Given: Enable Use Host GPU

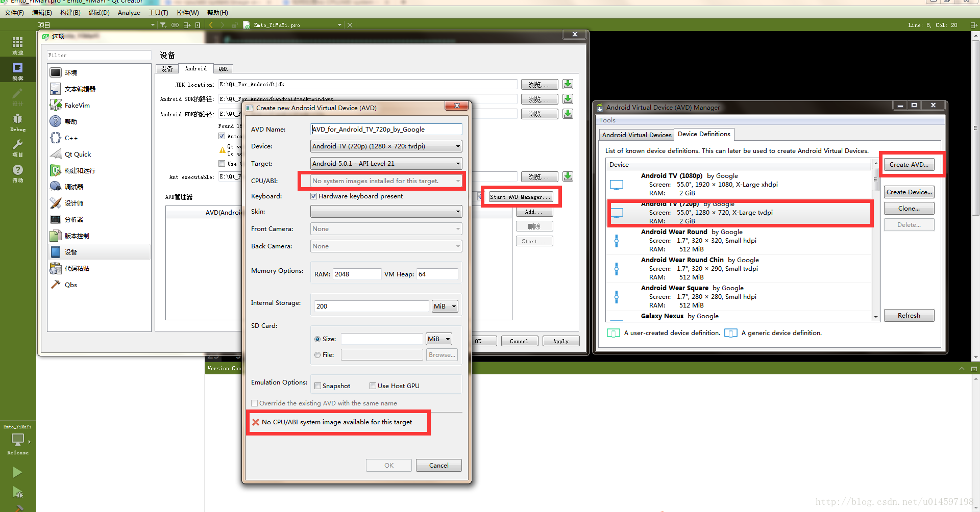Looking at the screenshot, I should pyautogui.click(x=373, y=386).
